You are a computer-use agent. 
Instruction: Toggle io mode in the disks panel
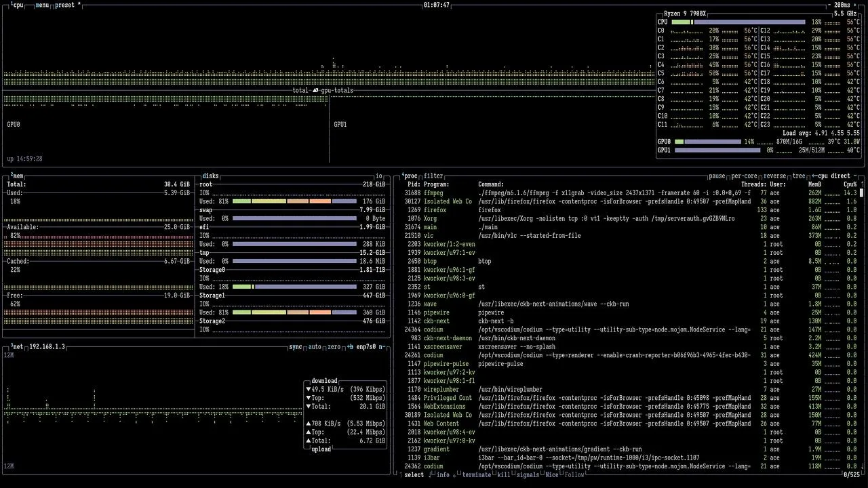coord(379,176)
